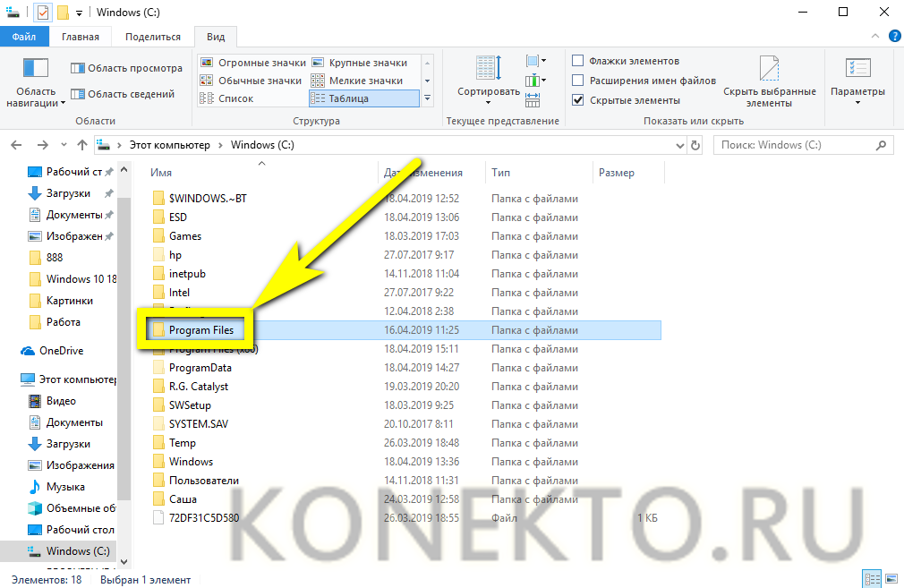This screenshot has width=904, height=588.
Task: Sort by Тип column header
Action: coord(500,173)
